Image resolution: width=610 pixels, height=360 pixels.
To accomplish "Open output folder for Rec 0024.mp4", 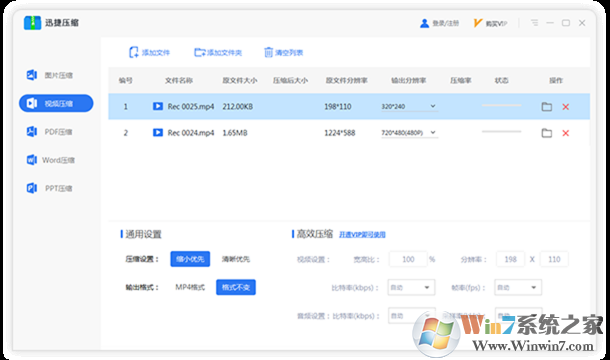I will coord(547,133).
